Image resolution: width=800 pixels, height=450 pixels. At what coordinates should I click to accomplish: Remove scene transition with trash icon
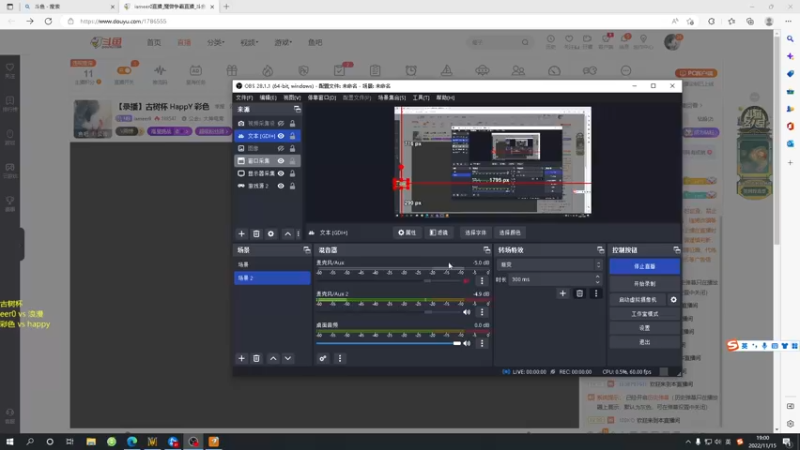(580, 293)
